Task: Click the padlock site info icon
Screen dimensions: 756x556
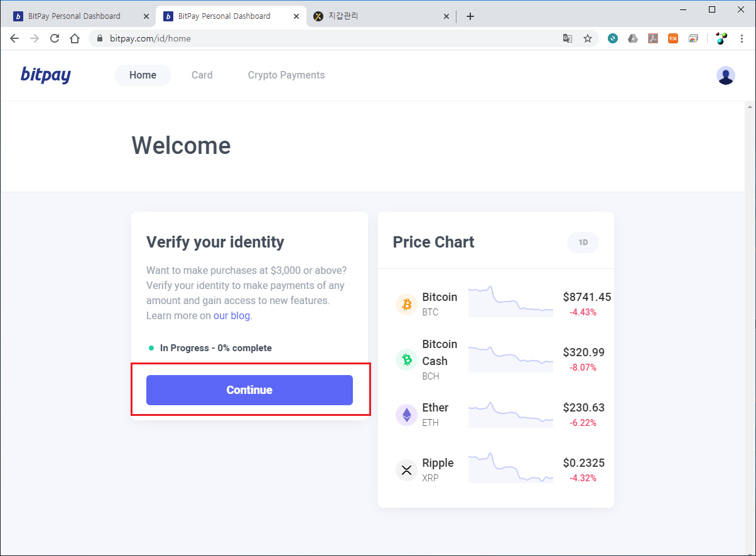Action: coord(100,38)
